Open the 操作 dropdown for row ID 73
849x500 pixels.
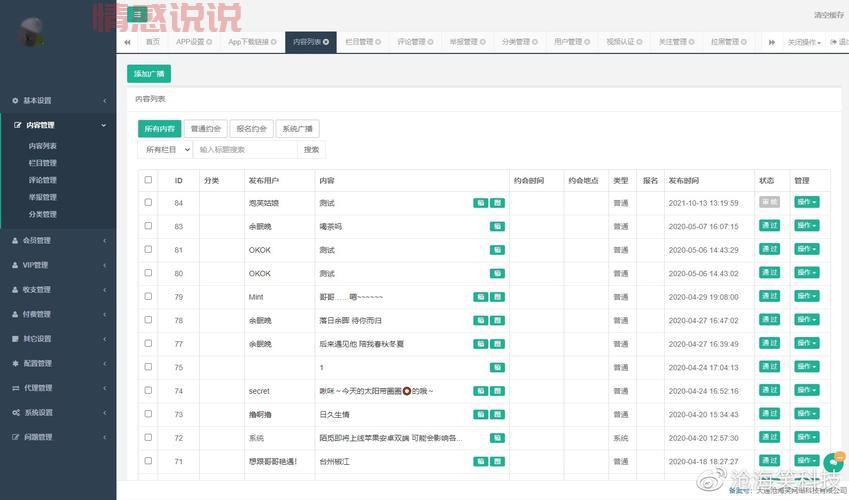pos(806,413)
